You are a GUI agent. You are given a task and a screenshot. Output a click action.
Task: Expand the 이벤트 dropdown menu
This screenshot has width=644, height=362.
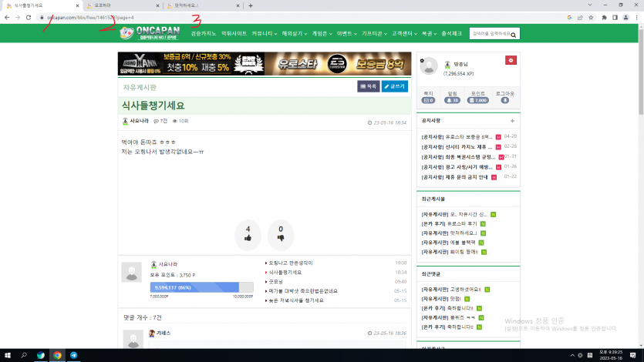pyautogui.click(x=346, y=34)
